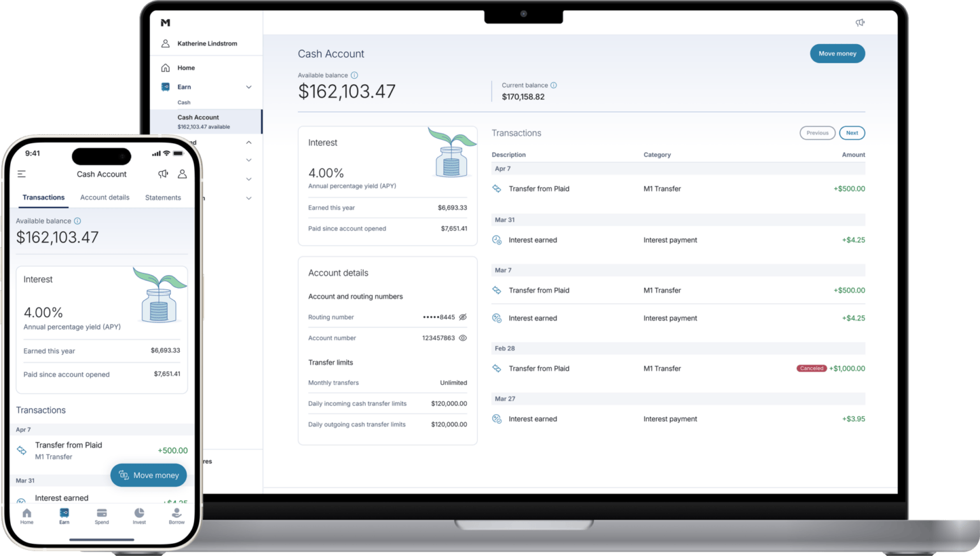The height and width of the screenshot is (556, 980).
Task: Collapse the Earn section in the sidebar
Action: (249, 87)
